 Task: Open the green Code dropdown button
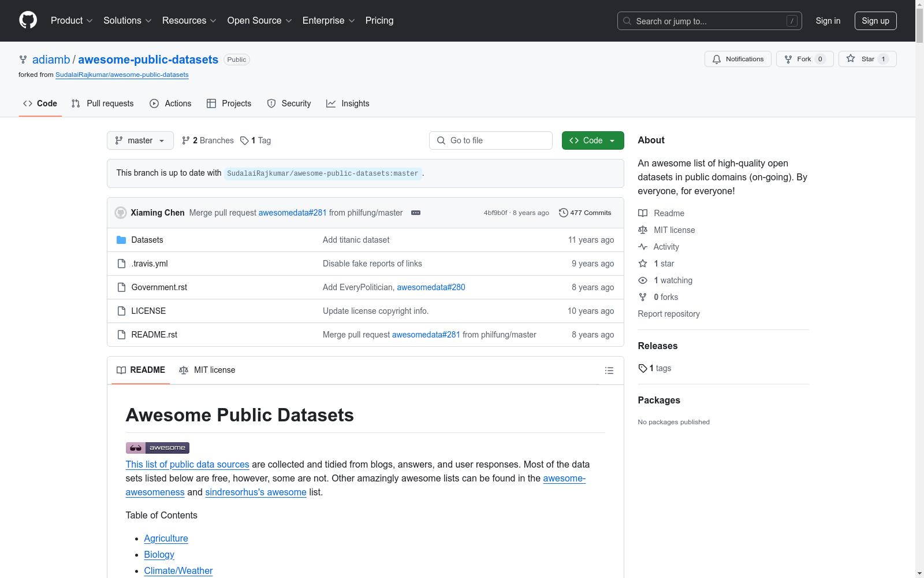[593, 140]
